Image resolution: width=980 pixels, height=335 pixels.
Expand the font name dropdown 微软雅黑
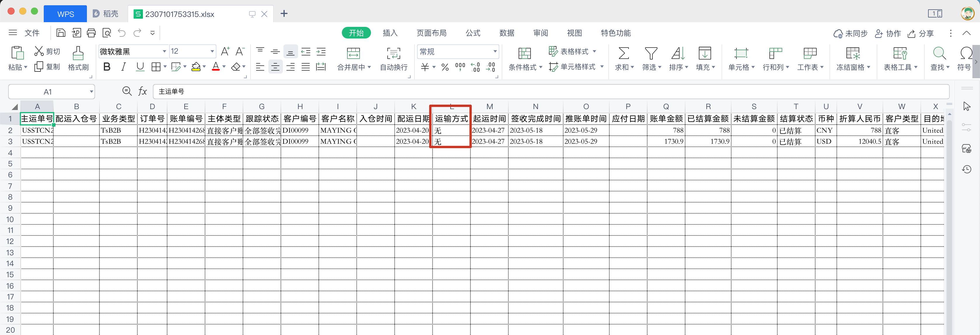[164, 51]
